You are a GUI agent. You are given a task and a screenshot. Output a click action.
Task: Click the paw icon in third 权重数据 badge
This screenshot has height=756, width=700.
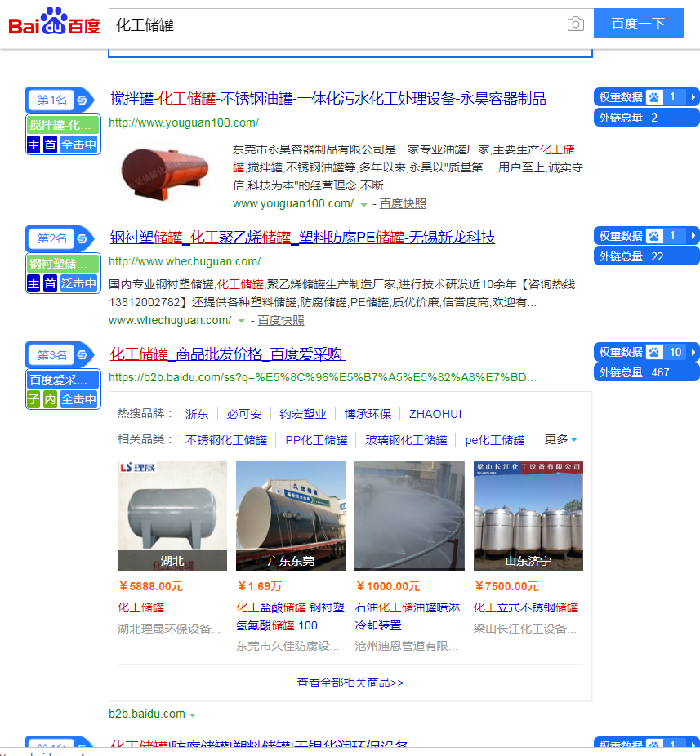654,352
